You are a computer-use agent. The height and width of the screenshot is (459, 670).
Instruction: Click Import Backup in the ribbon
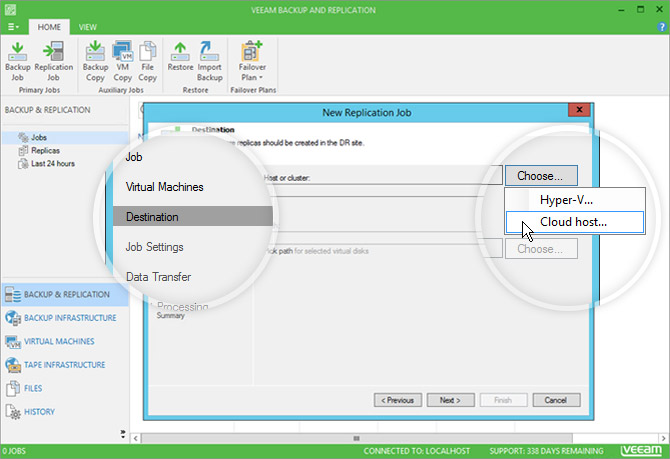[209, 62]
